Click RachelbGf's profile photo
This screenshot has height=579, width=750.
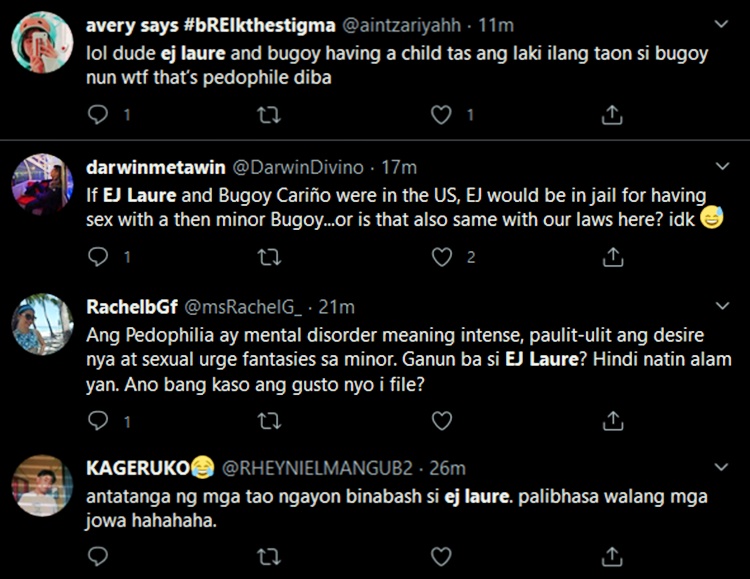point(42,324)
